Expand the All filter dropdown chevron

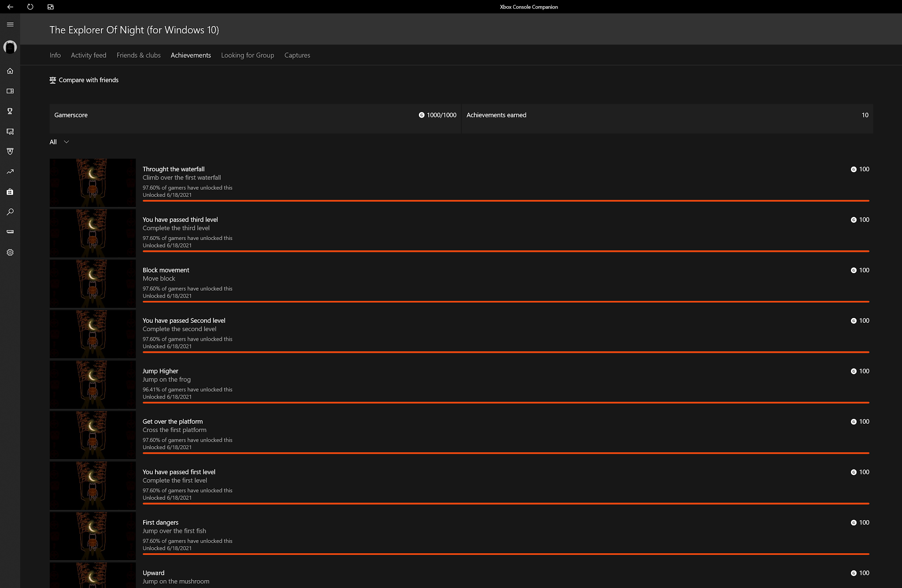[67, 142]
